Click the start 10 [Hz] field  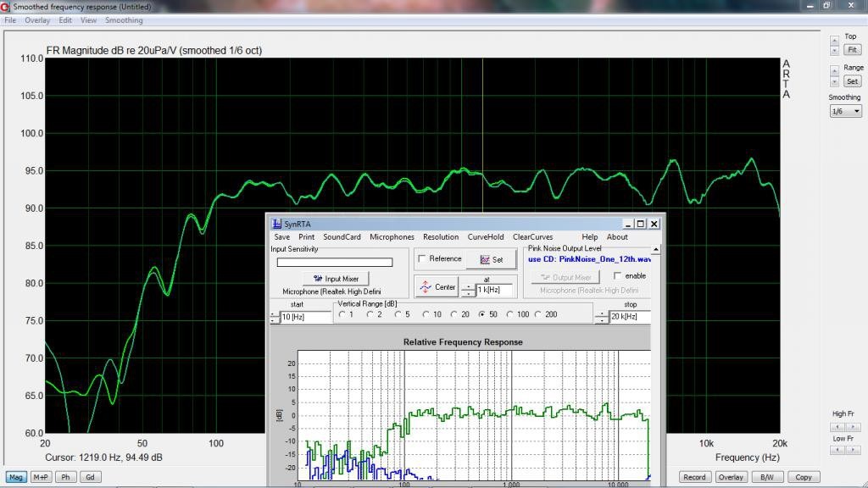click(305, 317)
